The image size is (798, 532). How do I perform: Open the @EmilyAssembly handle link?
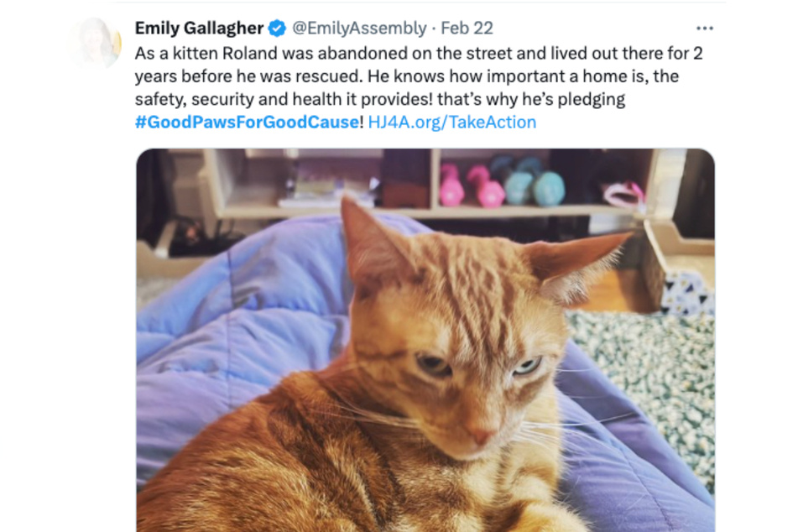[x=359, y=28]
